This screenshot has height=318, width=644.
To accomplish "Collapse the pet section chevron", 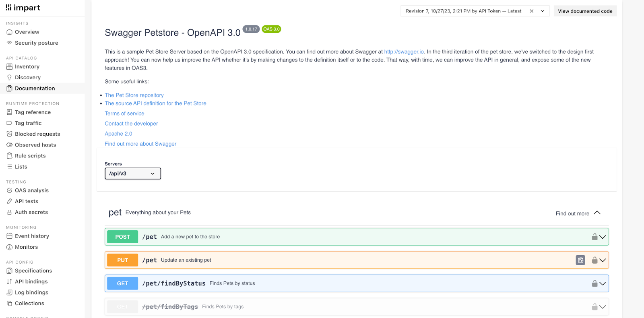I will [x=597, y=213].
